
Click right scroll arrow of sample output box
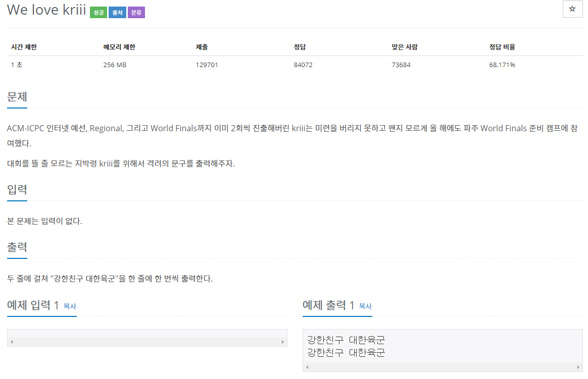(578, 367)
